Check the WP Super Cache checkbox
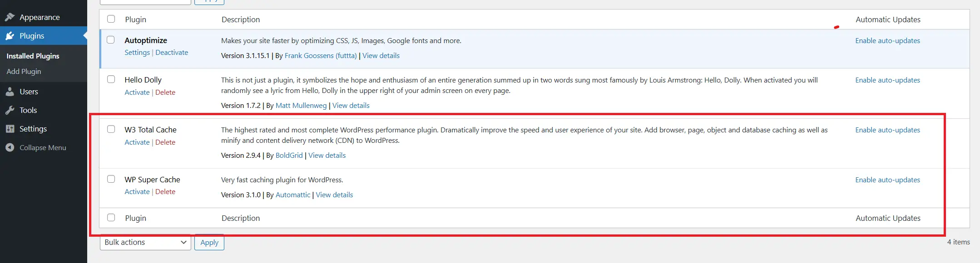Screen dimensions: 980x263 tap(111, 179)
